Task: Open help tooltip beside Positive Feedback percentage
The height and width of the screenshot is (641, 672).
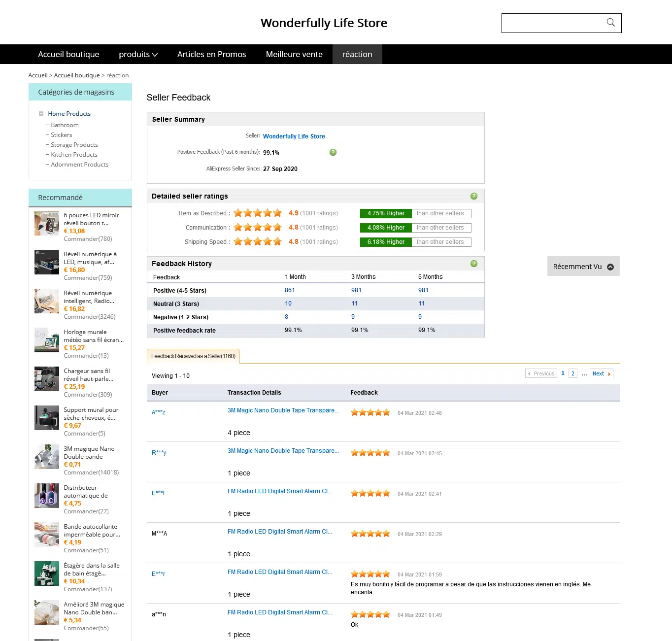Action: (333, 152)
